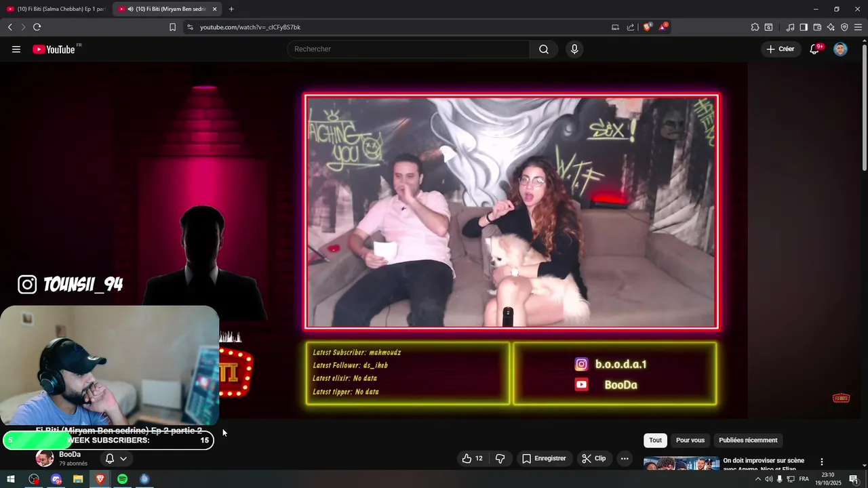Image resolution: width=868 pixels, height=488 pixels.
Task: Select the 'Tout' filter chip
Action: click(655, 440)
